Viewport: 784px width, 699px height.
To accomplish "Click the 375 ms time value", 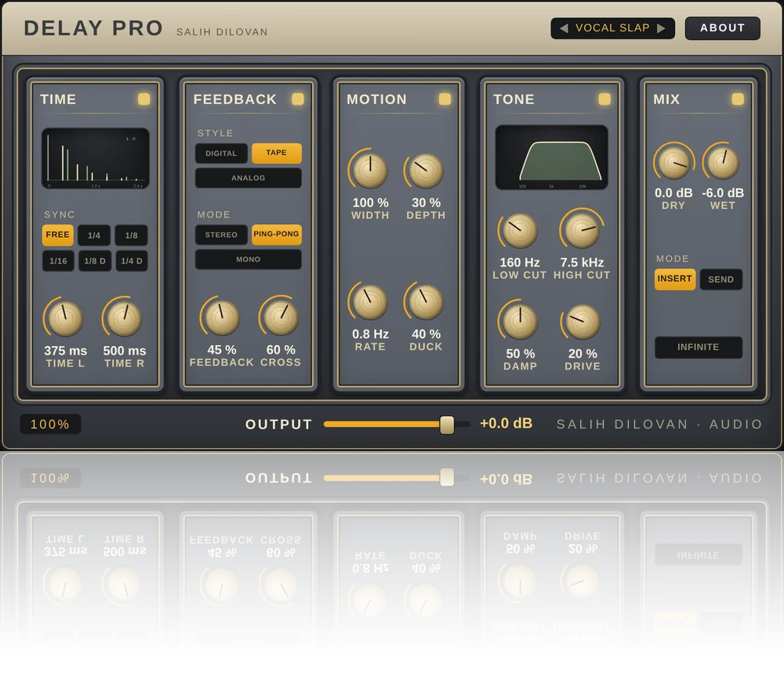I will click(x=65, y=351).
